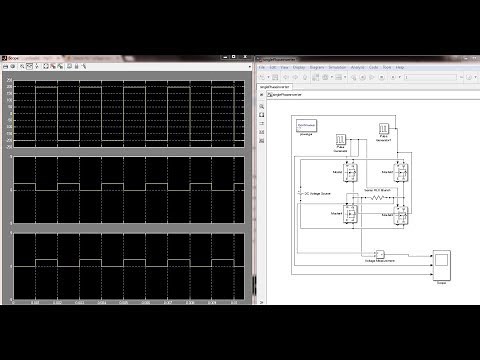Click the New Model icon in Simulink toolbar
The width and height of the screenshot is (480, 360).
(262, 77)
